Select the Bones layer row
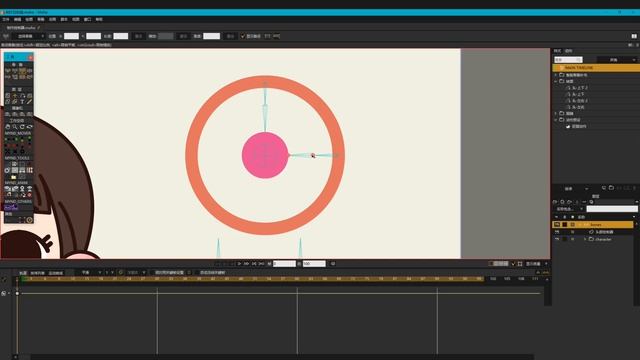Screen dimensions: 640x360 click(x=593, y=224)
